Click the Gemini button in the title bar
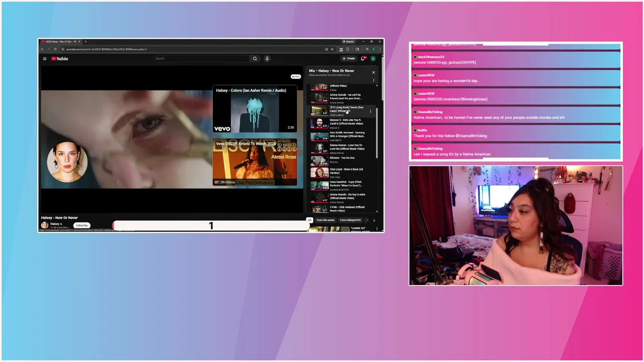This screenshot has width=644, height=362. 348,41
